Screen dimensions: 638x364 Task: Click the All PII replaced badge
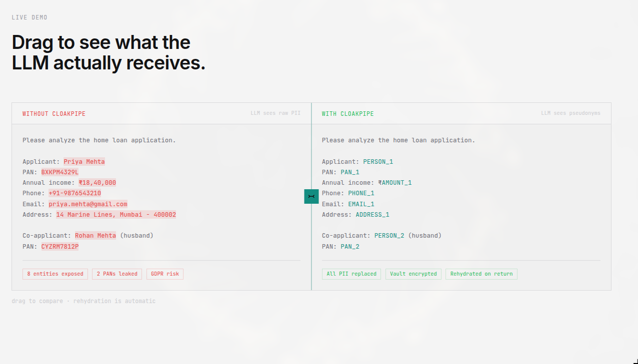(x=351, y=274)
